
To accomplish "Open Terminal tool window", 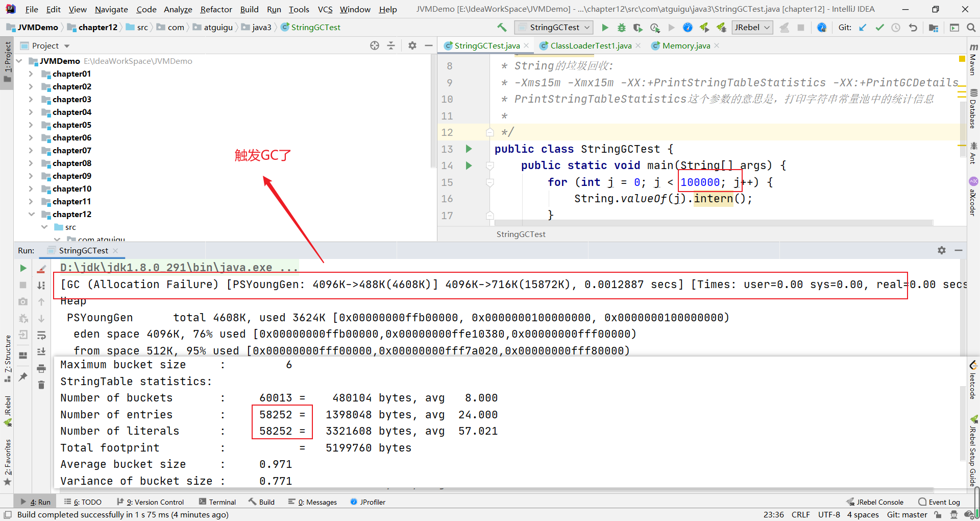I will coord(217,502).
